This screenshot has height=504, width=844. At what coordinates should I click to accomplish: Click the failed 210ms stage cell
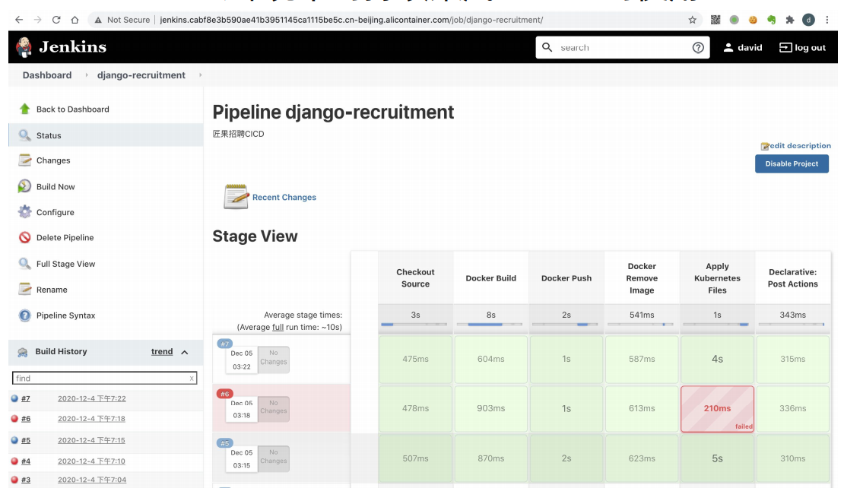tap(716, 409)
